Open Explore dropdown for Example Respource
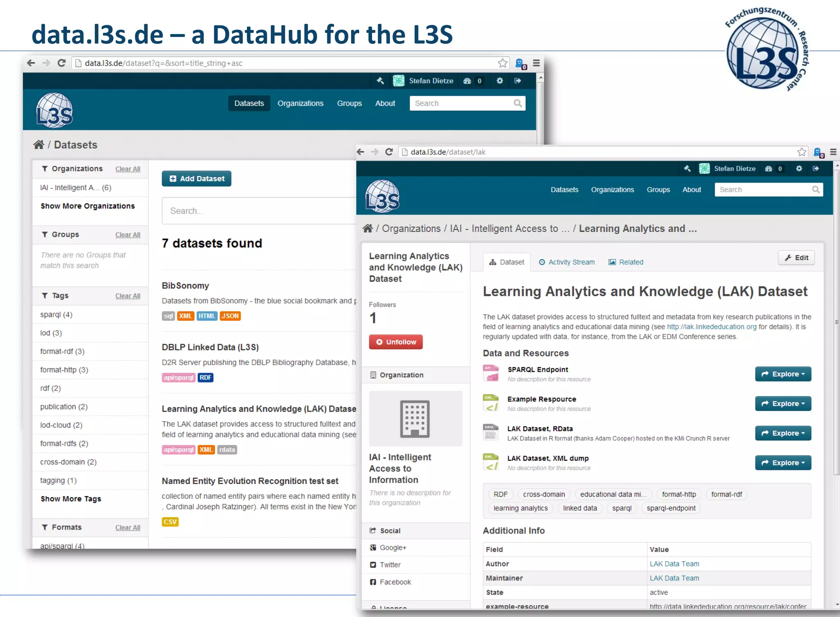This screenshot has height=617, width=840. tap(783, 403)
